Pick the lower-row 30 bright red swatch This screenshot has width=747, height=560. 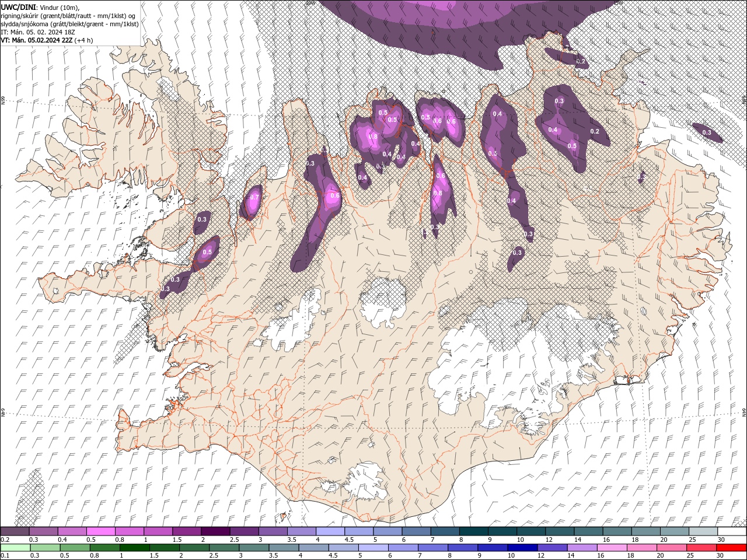coord(732,548)
